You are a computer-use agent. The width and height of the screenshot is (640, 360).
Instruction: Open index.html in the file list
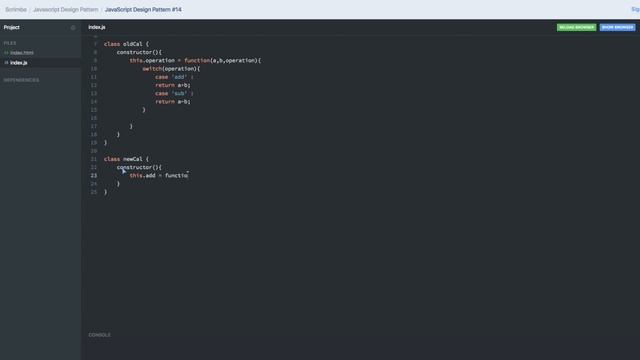point(22,53)
